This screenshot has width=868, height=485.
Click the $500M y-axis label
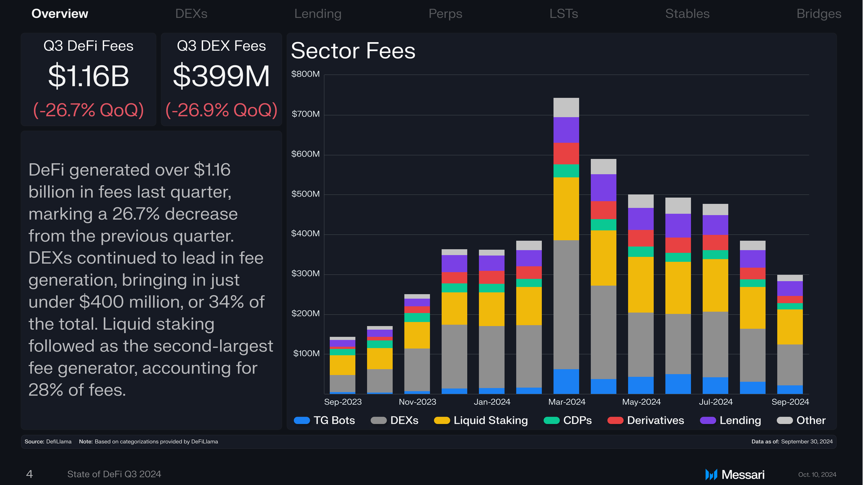306,194
